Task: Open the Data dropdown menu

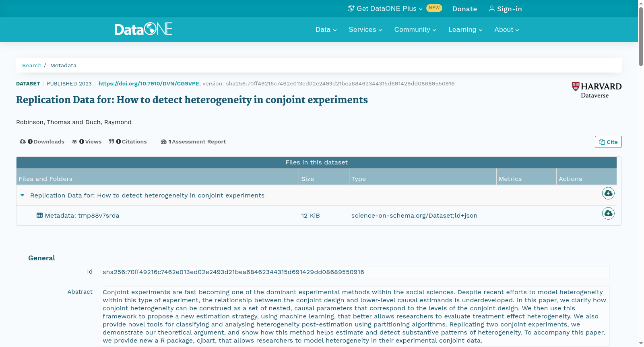Action: (x=326, y=29)
